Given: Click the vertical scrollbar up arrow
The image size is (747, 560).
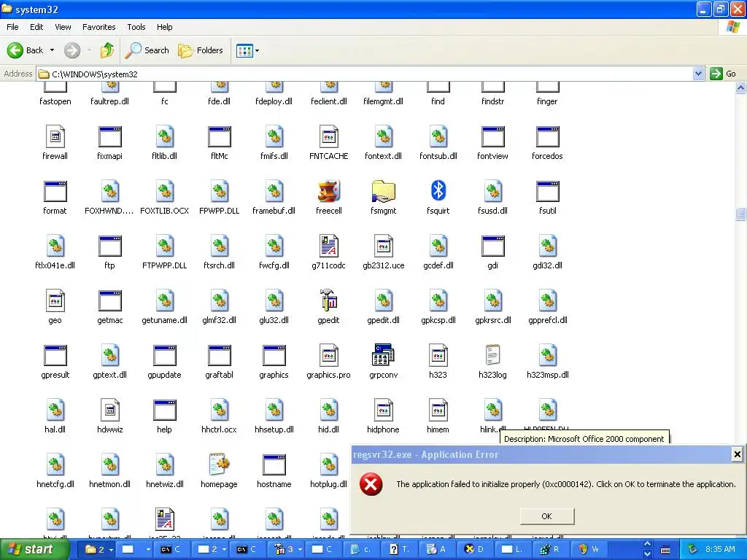Looking at the screenshot, I should [741, 88].
